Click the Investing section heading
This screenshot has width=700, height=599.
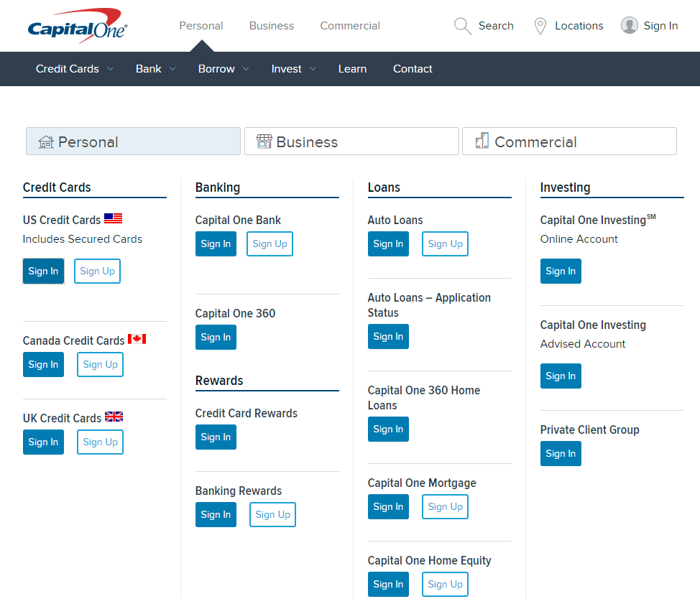pos(565,187)
